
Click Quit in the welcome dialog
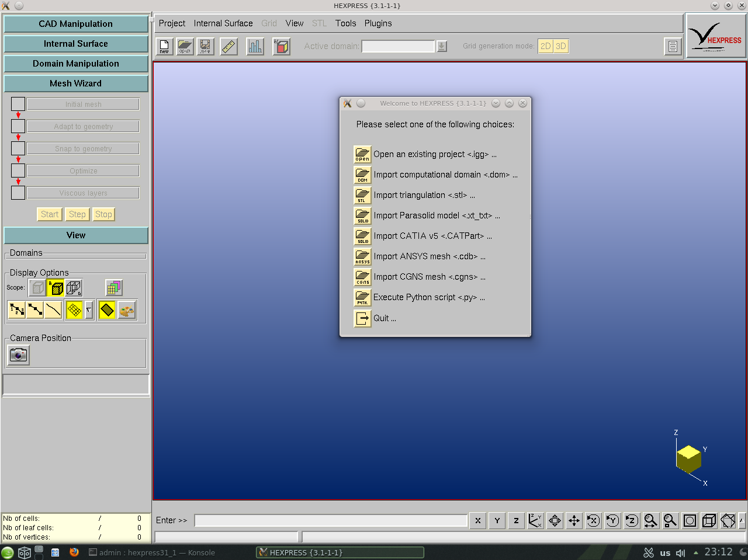[x=375, y=318]
